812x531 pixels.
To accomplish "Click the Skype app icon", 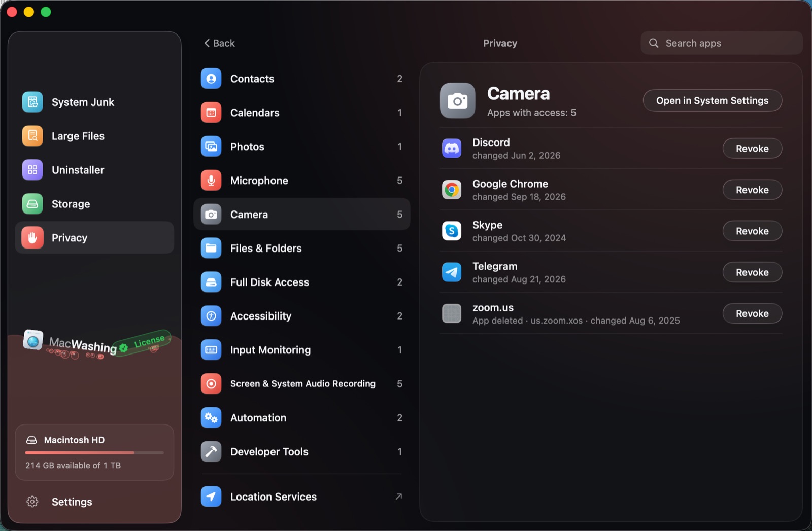I will (x=452, y=231).
